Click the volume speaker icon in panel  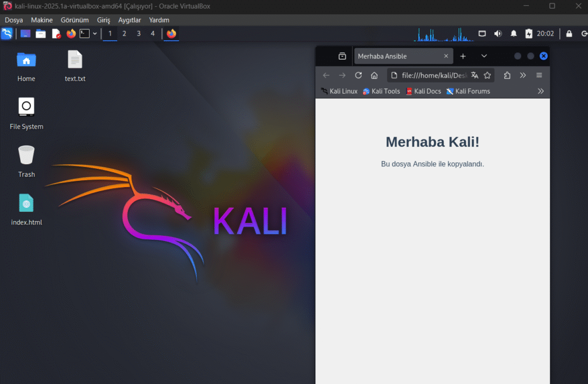point(498,34)
